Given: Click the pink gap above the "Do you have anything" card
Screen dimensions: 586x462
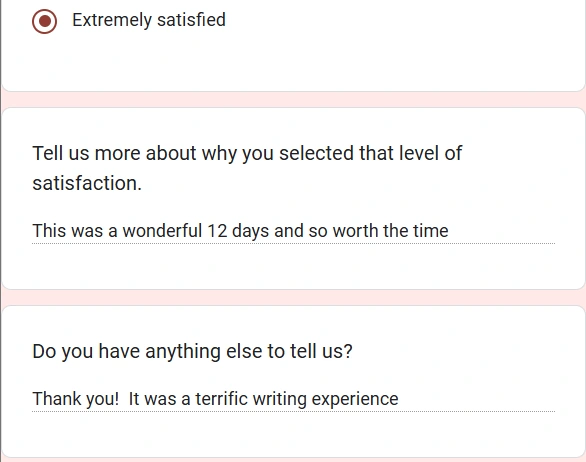Looking at the screenshot, I should coord(293,298).
